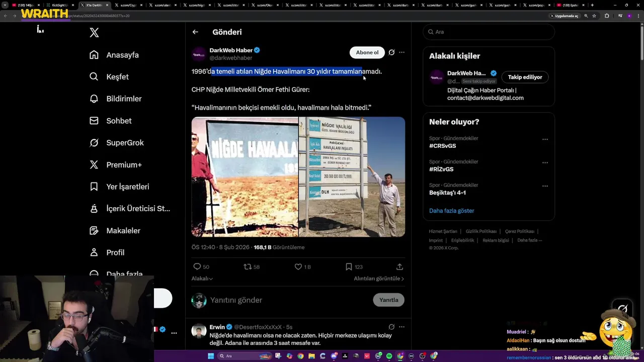Open Reklam bilgisi footer link
The height and width of the screenshot is (362, 644).
click(496, 240)
